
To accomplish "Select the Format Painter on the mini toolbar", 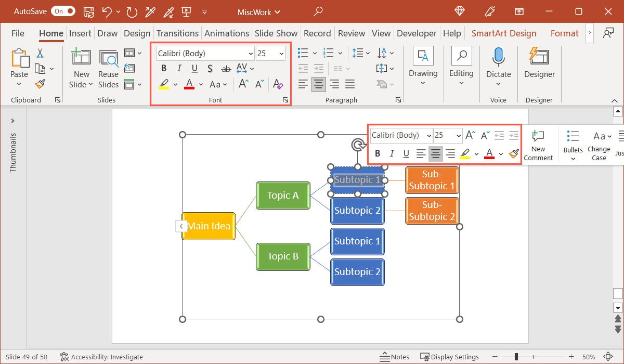I will click(x=513, y=153).
